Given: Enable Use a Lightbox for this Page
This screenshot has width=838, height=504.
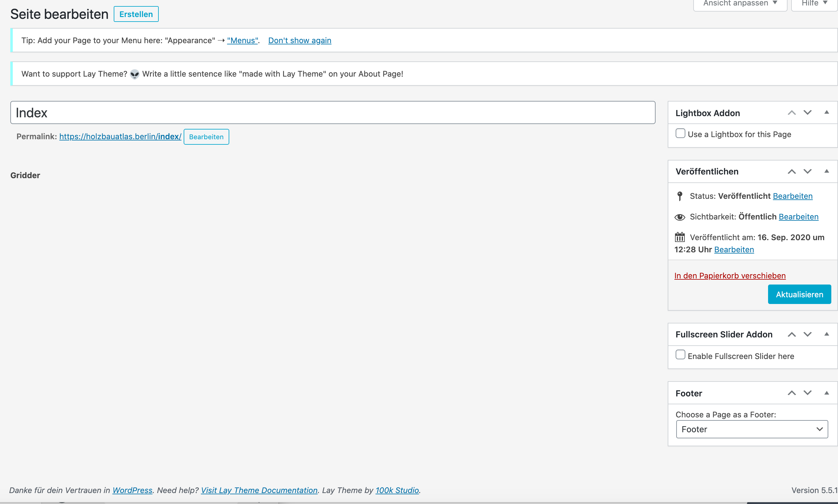Looking at the screenshot, I should tap(680, 133).
